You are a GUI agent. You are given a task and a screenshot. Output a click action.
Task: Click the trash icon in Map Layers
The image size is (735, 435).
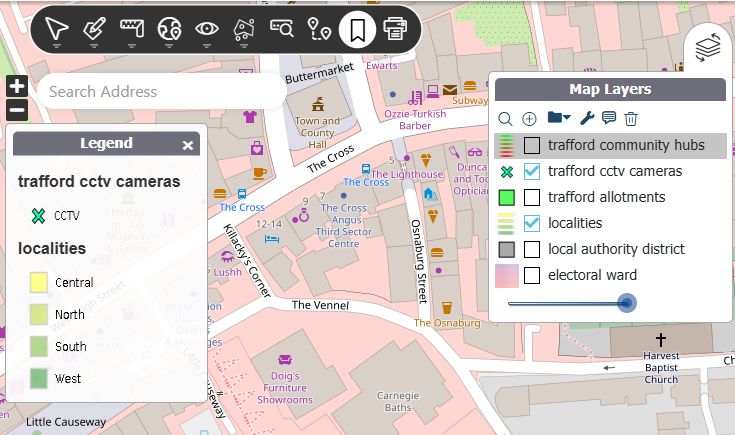(631, 119)
